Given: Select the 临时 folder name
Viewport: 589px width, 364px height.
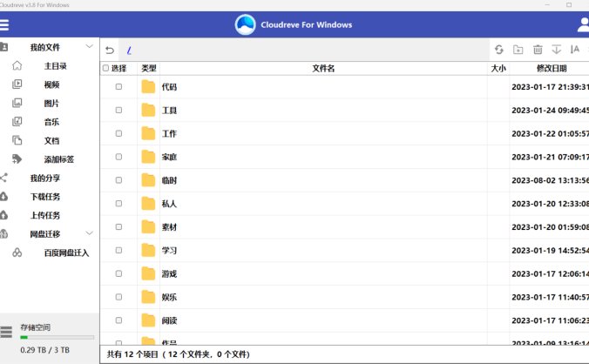Looking at the screenshot, I should 169,180.
